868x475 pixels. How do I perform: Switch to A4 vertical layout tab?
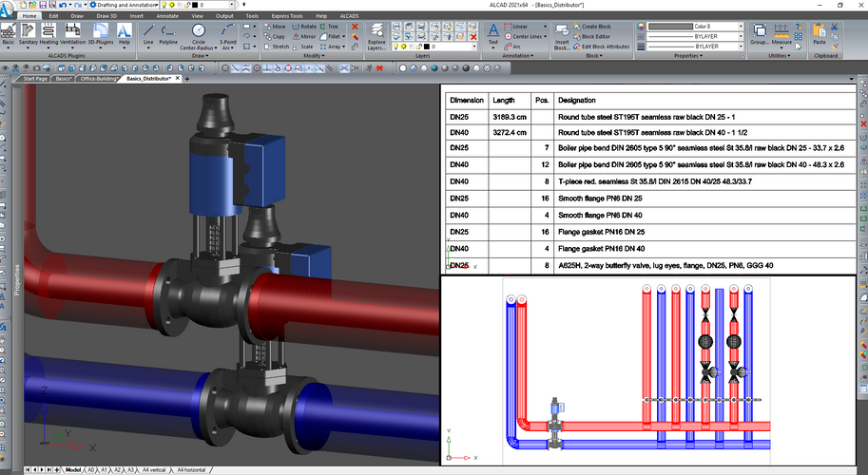(155, 469)
